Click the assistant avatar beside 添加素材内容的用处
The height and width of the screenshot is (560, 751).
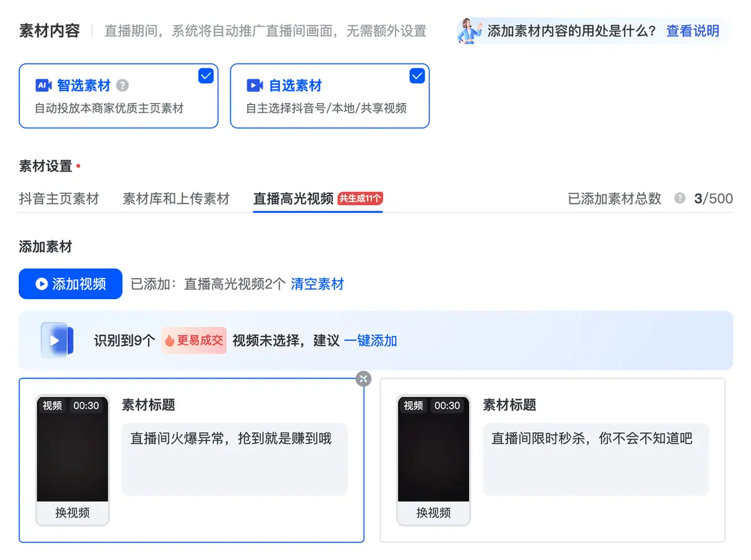pyautogui.click(x=469, y=31)
